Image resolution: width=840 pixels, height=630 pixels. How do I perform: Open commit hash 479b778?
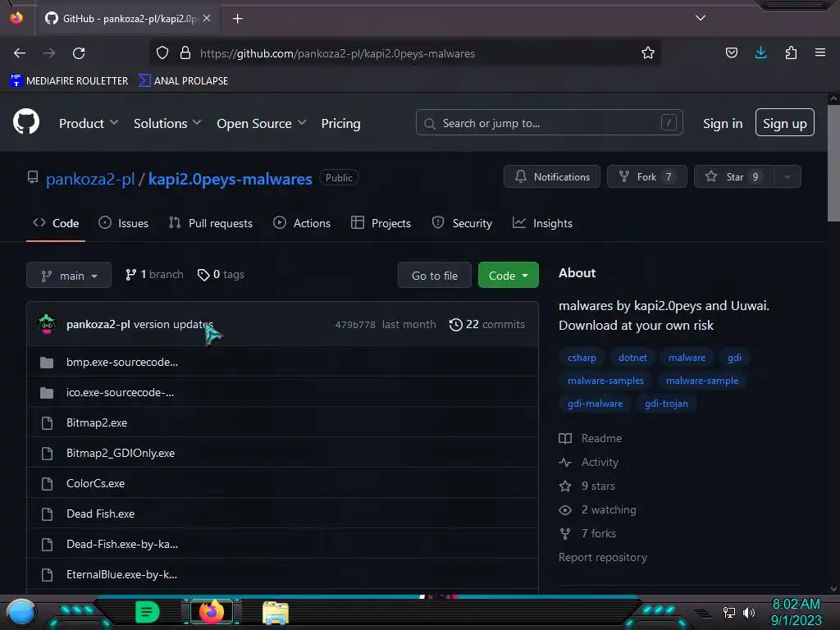pos(354,325)
